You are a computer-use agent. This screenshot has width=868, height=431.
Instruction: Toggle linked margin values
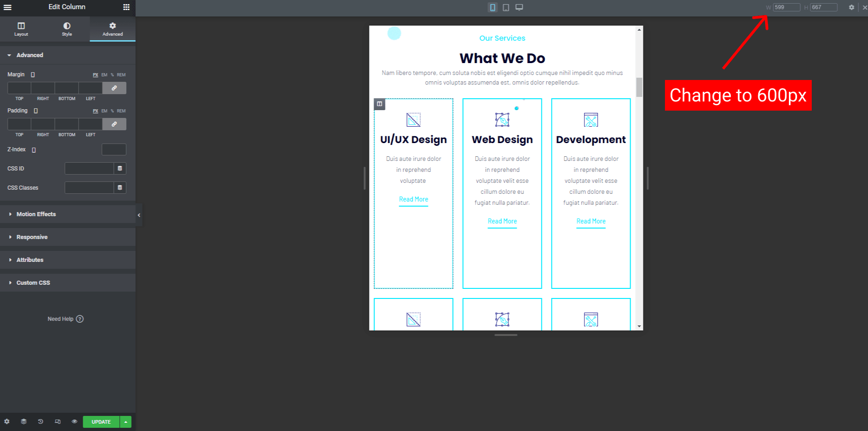[x=114, y=88]
